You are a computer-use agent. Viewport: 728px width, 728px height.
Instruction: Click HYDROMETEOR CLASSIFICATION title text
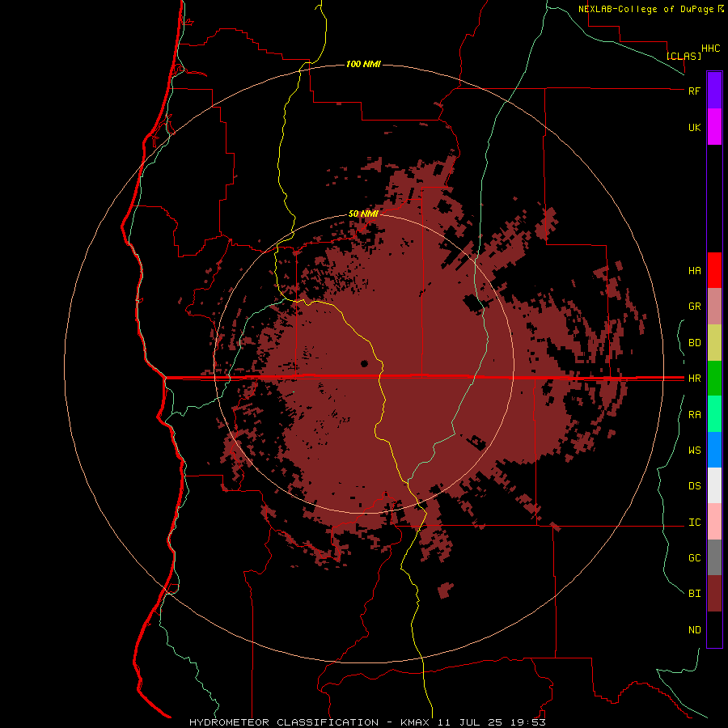coord(284,722)
